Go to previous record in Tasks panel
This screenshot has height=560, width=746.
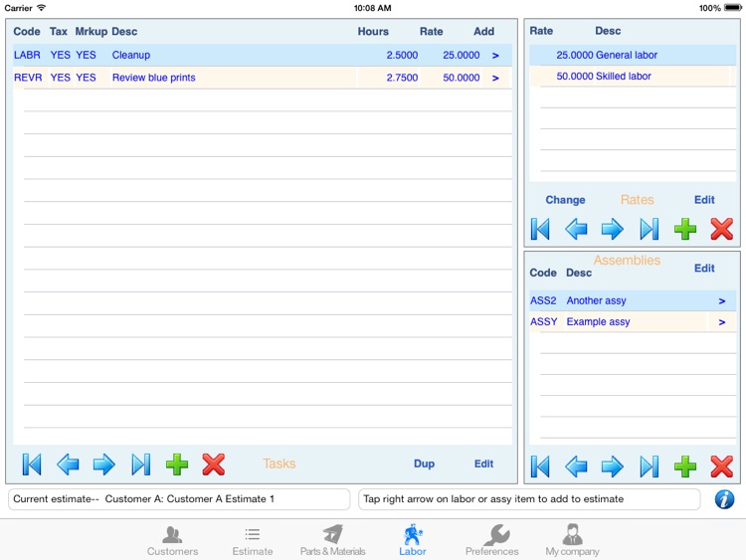pos(68,465)
